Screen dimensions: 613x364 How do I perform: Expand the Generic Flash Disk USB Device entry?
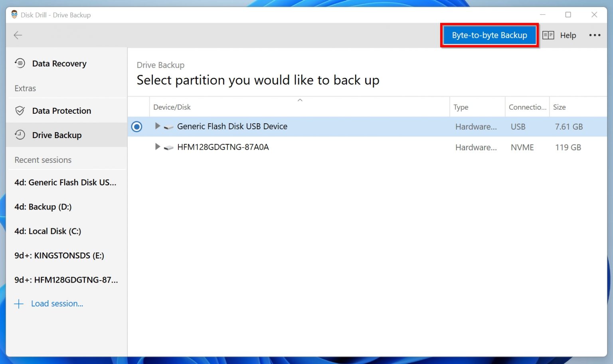point(157,126)
